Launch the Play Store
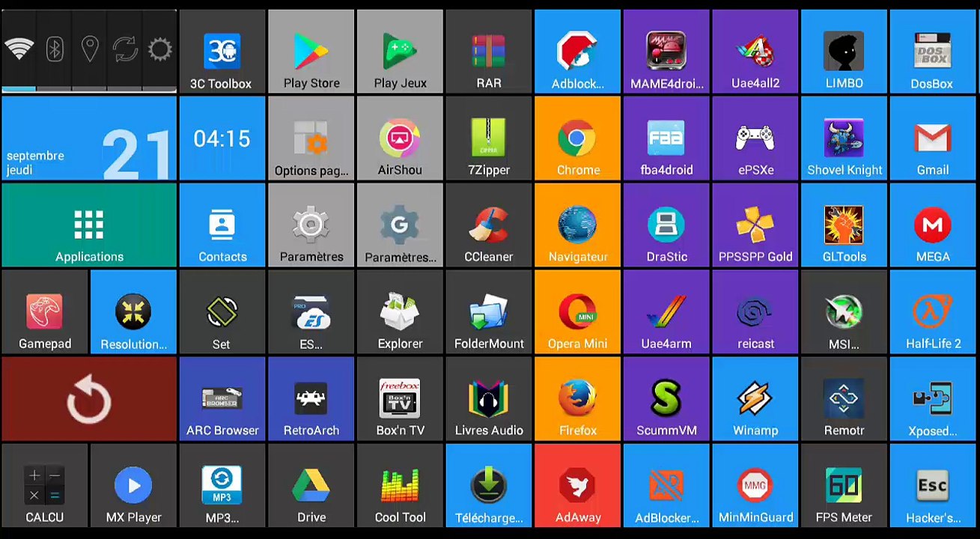This screenshot has height=539, width=980. point(311,52)
